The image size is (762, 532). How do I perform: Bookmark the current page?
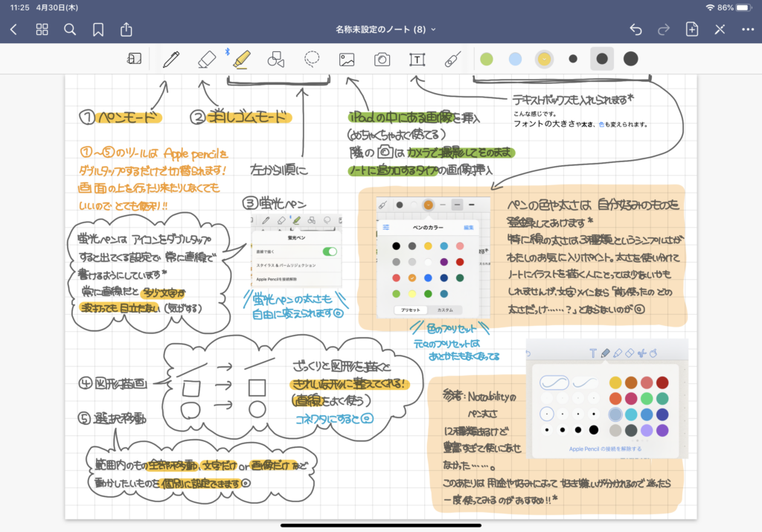pos(98,30)
